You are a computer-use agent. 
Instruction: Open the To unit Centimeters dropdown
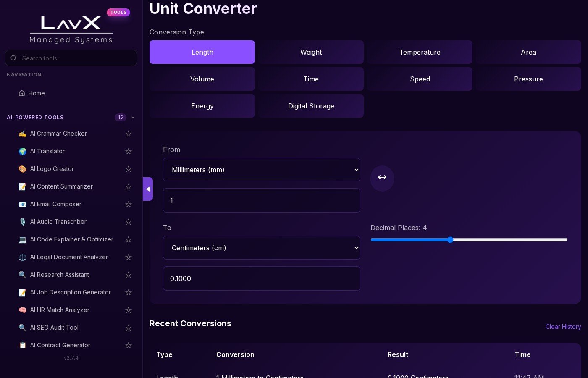pyautogui.click(x=261, y=248)
